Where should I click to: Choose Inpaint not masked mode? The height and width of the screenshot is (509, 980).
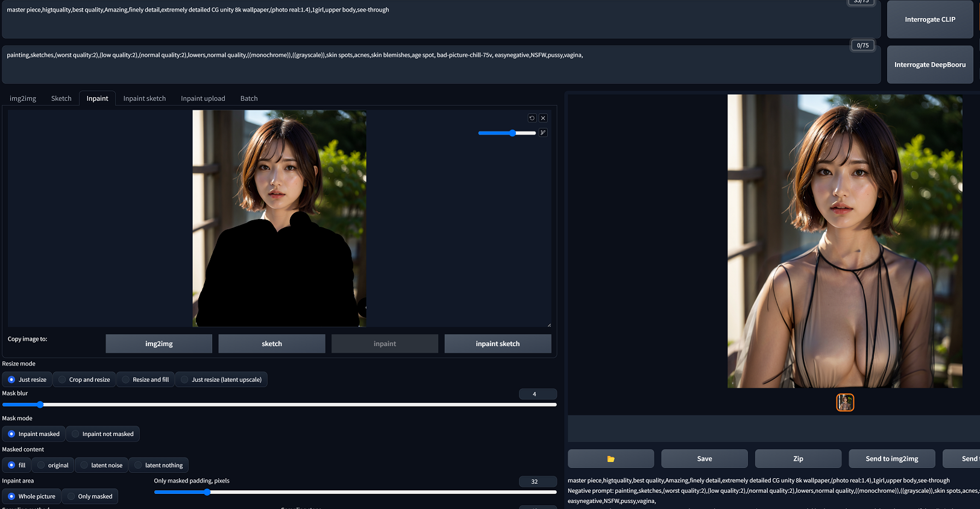point(102,434)
